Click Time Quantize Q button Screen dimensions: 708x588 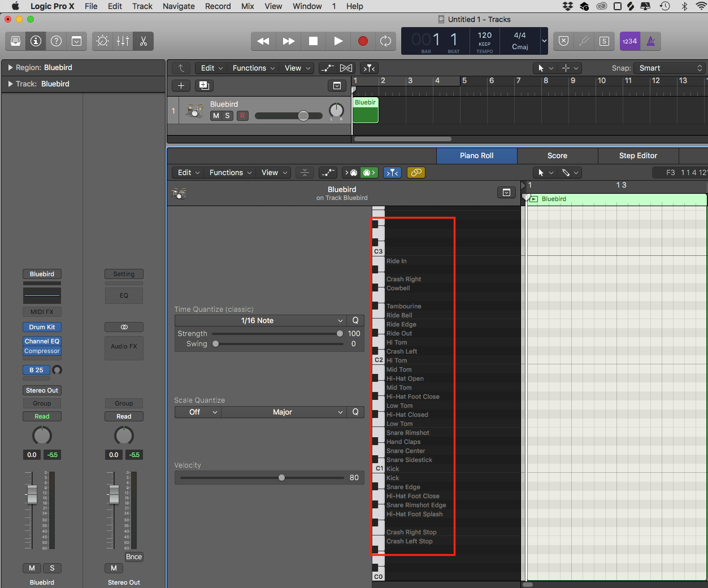(x=355, y=320)
